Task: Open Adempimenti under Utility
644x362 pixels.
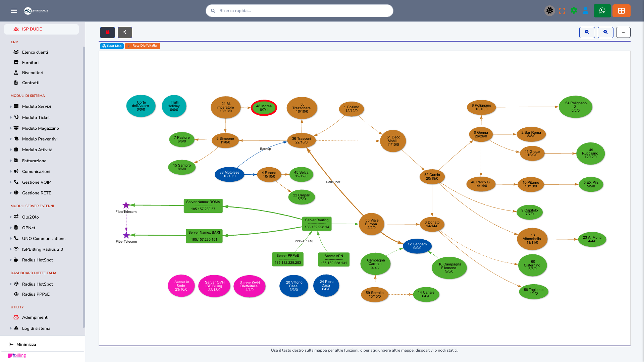Action: [35, 317]
